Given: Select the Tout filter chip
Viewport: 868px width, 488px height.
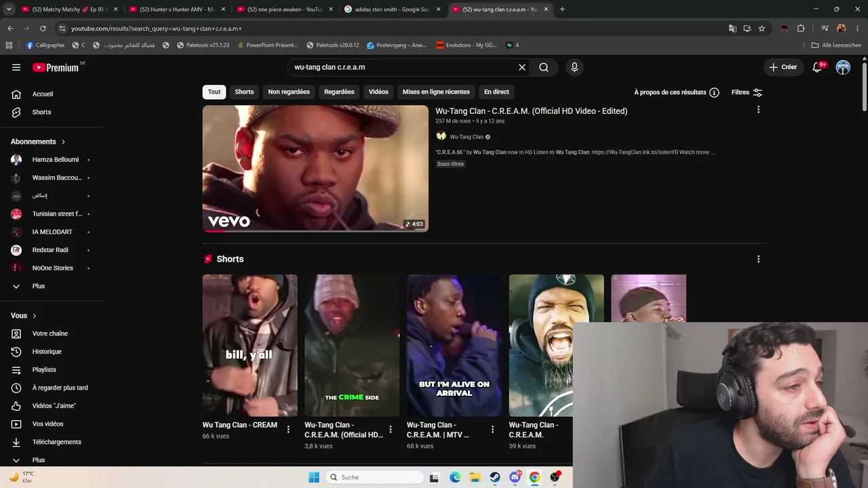Looking at the screenshot, I should (x=214, y=91).
